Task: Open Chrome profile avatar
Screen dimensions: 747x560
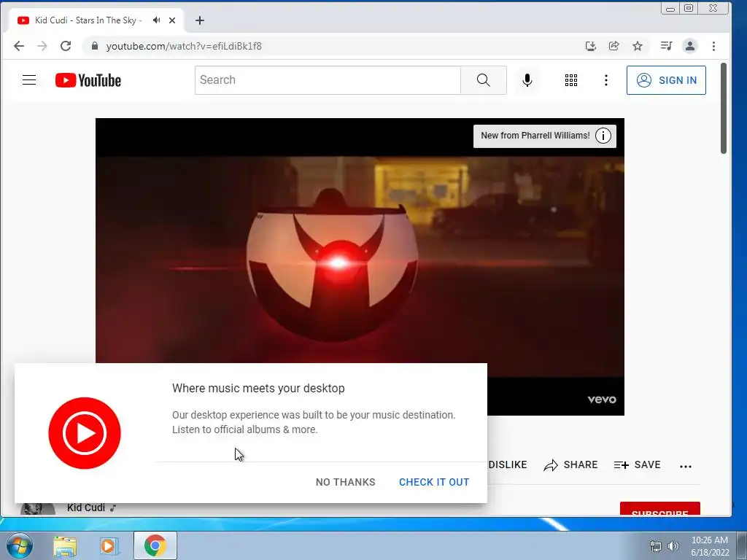Action: (690, 46)
